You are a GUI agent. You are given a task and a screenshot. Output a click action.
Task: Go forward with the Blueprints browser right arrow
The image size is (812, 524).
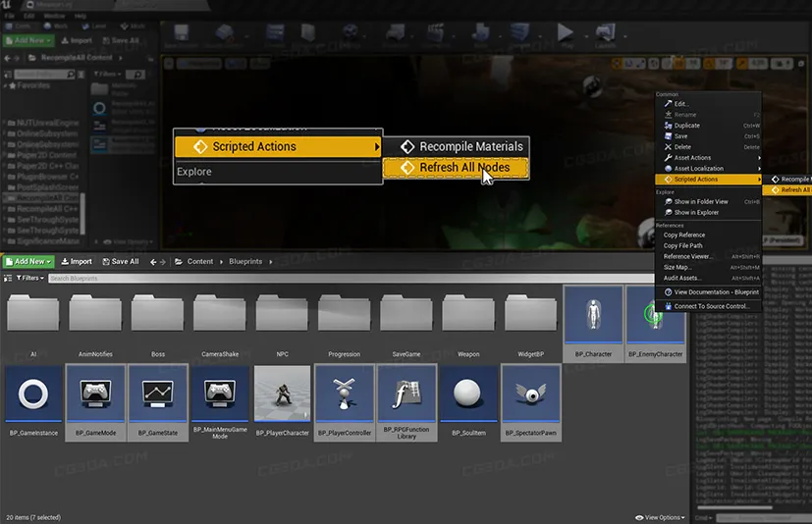coord(163,262)
